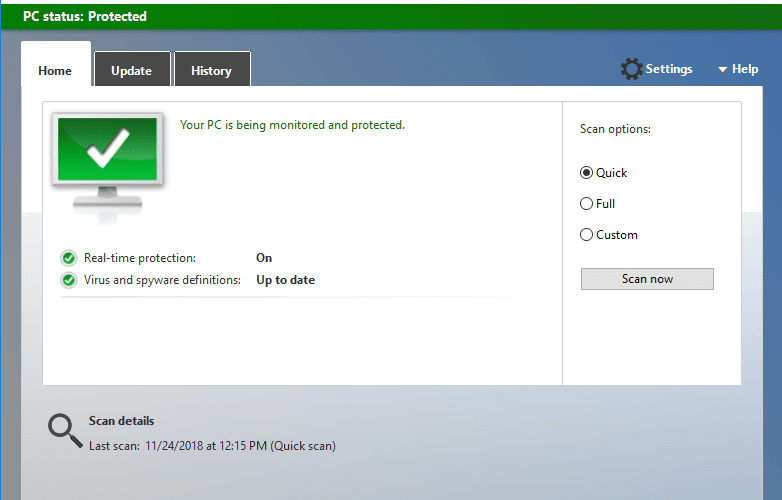
Task: Click 'Virus and spyware definitions:' label
Action: tap(162, 280)
